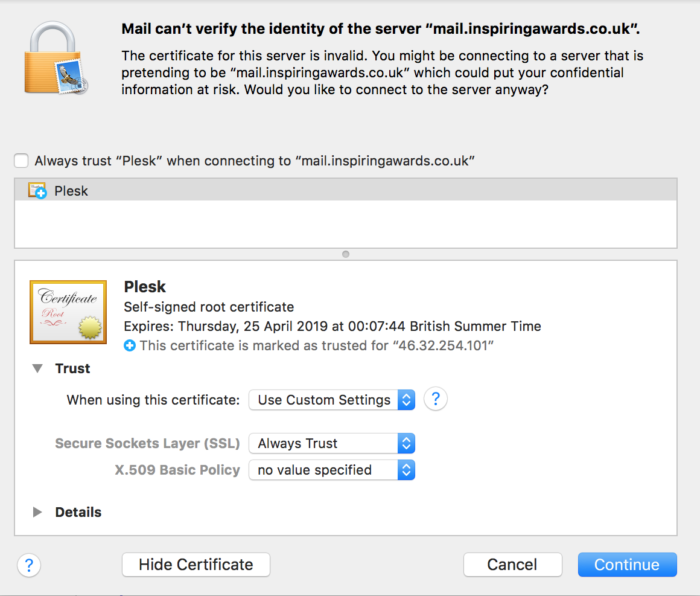The image size is (700, 596).
Task: Click the Trust section label
Action: [x=73, y=368]
